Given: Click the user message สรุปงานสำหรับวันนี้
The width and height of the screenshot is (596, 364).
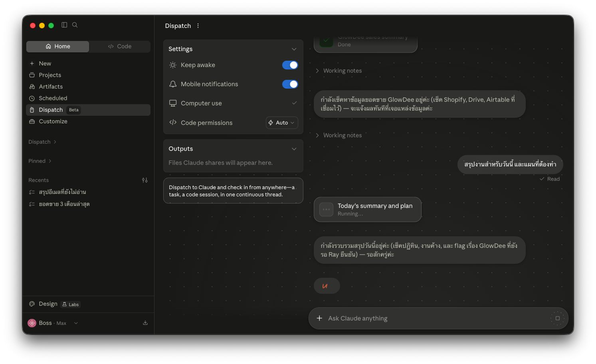Looking at the screenshot, I should [x=510, y=164].
